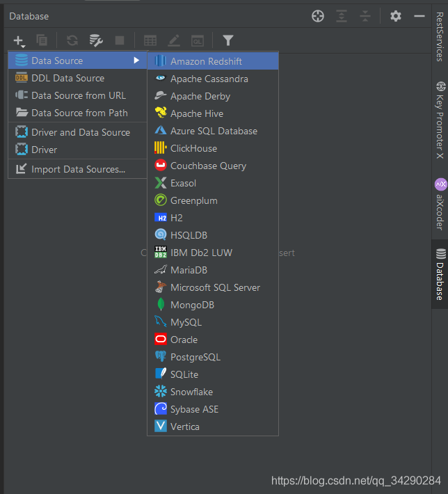Expand the Data Source submenu arrow
Screen dimensions: 448x494
tap(136, 60)
